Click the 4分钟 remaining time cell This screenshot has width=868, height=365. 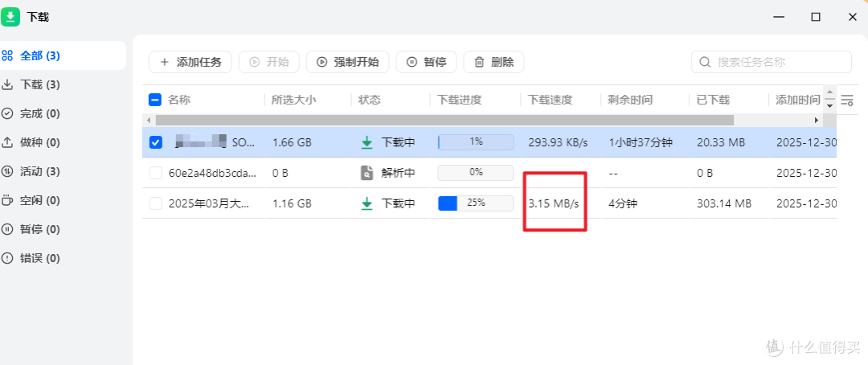point(623,204)
